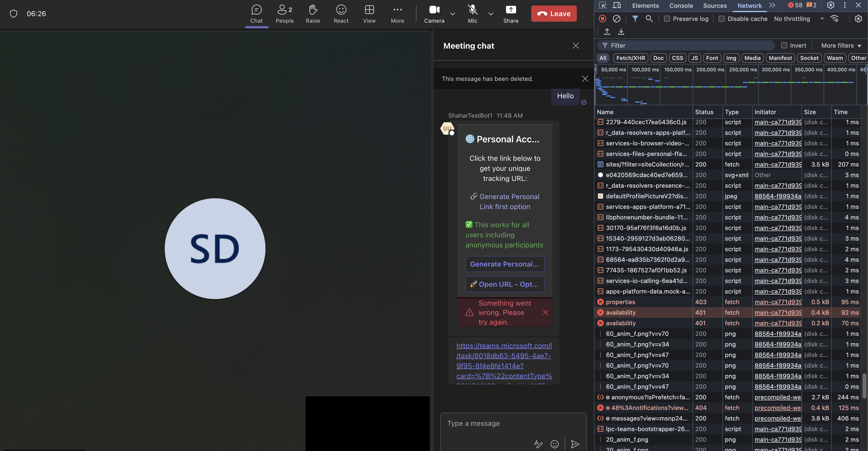This screenshot has height=451, width=868.
Task: Enable Disable cache checkbox
Action: (x=721, y=19)
